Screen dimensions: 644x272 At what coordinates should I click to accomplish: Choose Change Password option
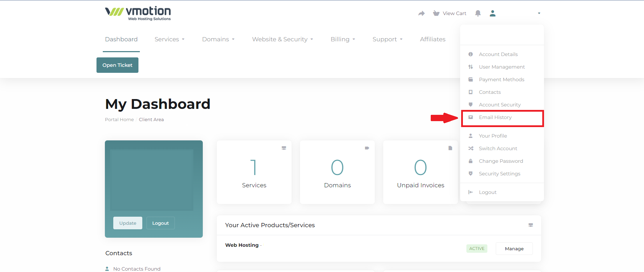coord(502,161)
